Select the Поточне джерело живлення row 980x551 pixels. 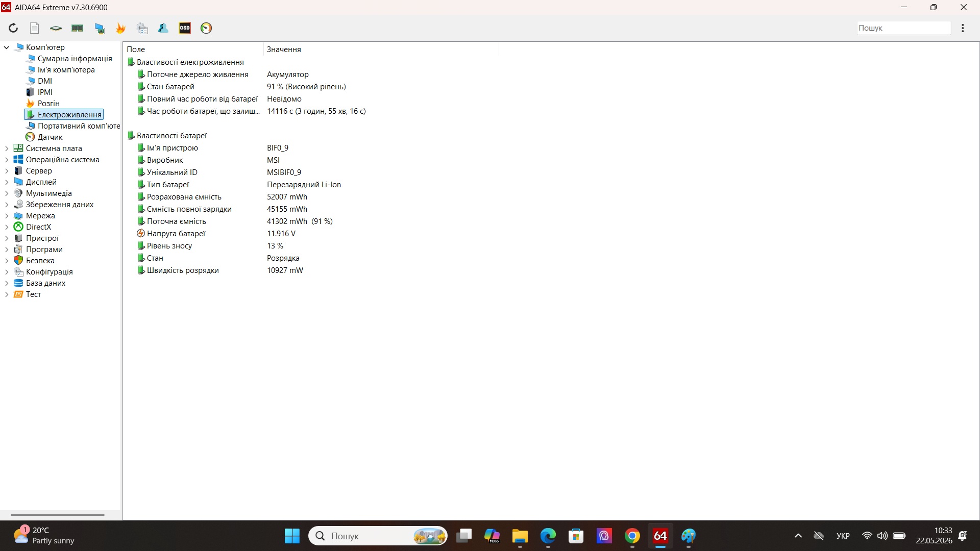point(198,74)
